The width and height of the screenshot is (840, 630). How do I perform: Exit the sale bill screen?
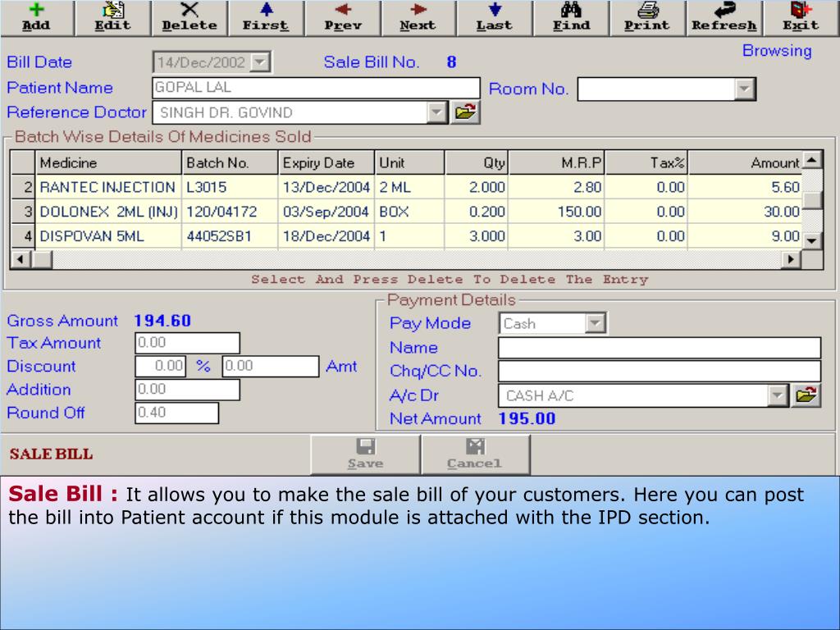click(801, 18)
